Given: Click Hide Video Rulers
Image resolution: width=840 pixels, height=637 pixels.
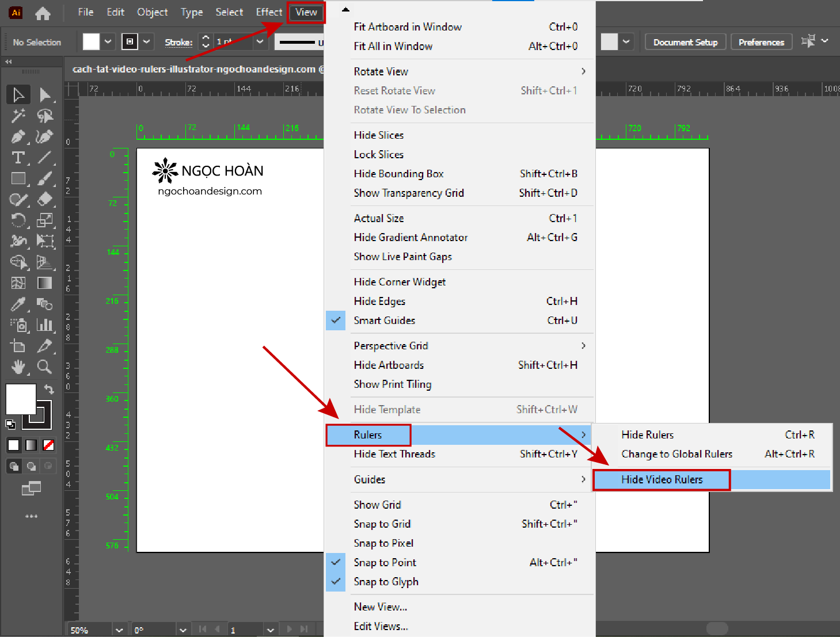Looking at the screenshot, I should (x=662, y=479).
